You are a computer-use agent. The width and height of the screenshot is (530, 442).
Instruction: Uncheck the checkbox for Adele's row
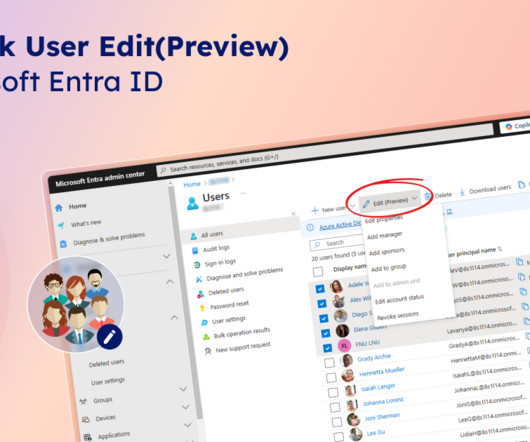320,289
